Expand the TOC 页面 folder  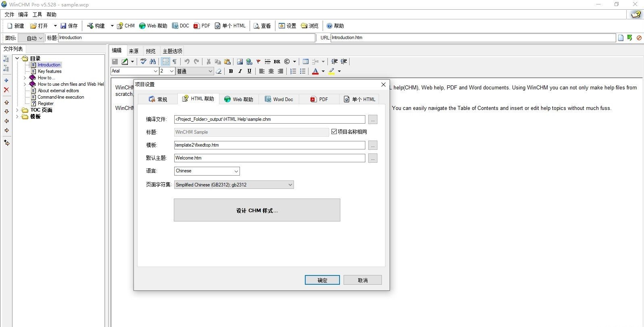[x=17, y=110]
